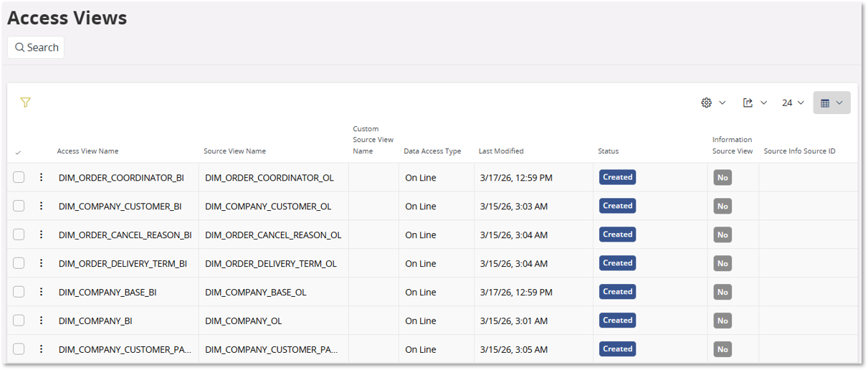Screen dimensions: 868x370
Task: Sort by Status column header
Action: click(x=608, y=151)
